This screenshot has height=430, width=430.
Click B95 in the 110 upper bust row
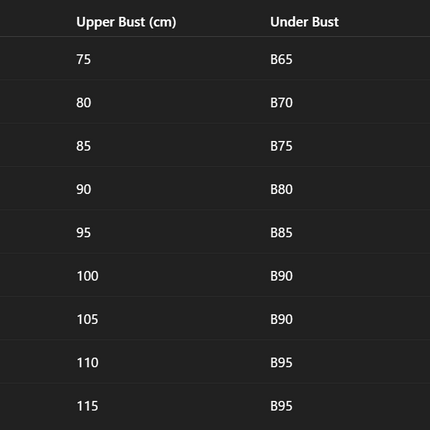pyautogui.click(x=281, y=363)
